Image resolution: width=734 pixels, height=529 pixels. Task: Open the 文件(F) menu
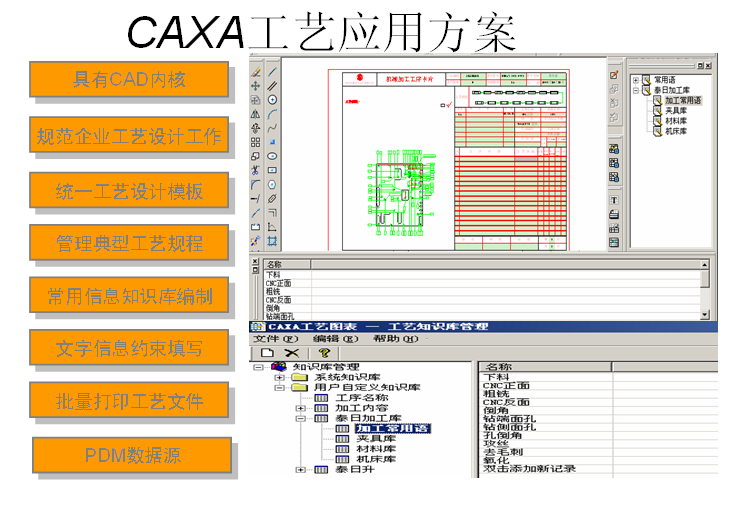[275, 338]
